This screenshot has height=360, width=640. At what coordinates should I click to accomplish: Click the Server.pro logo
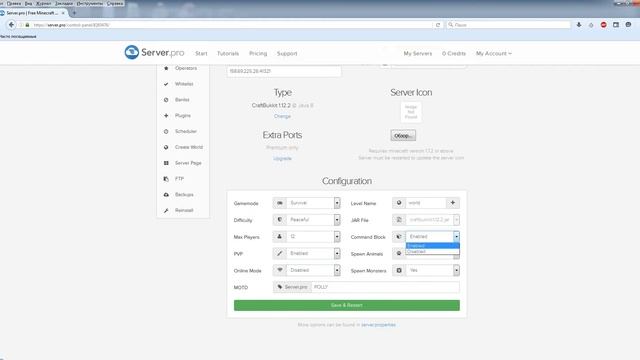pyautogui.click(x=154, y=53)
